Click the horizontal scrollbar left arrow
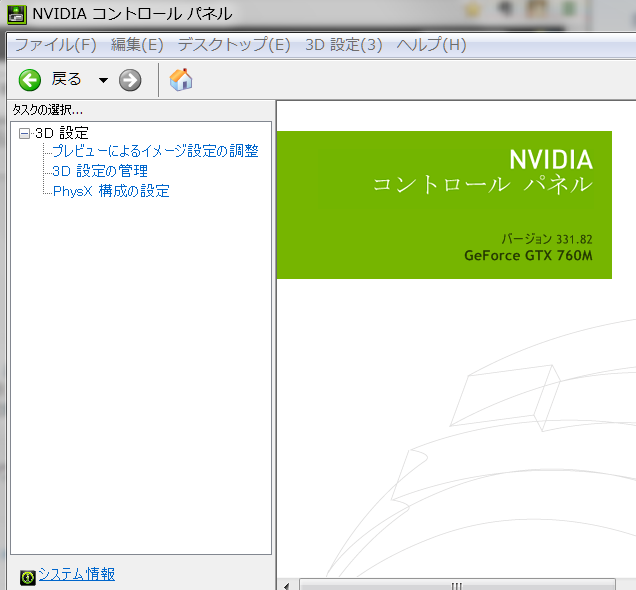Viewport: 636px width, 590px height. 287,586
